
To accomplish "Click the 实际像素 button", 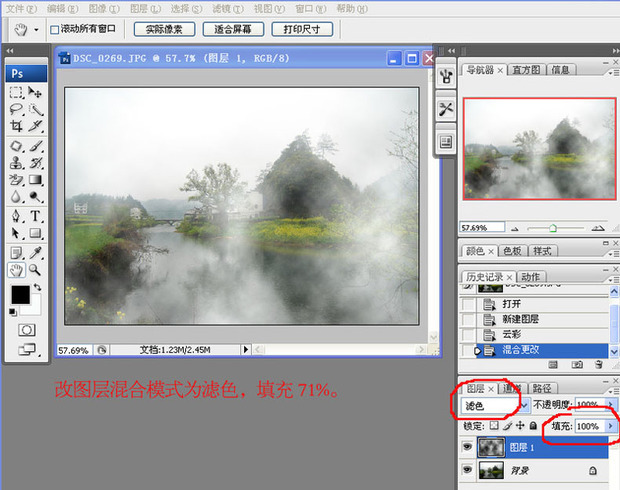I will 164,29.
